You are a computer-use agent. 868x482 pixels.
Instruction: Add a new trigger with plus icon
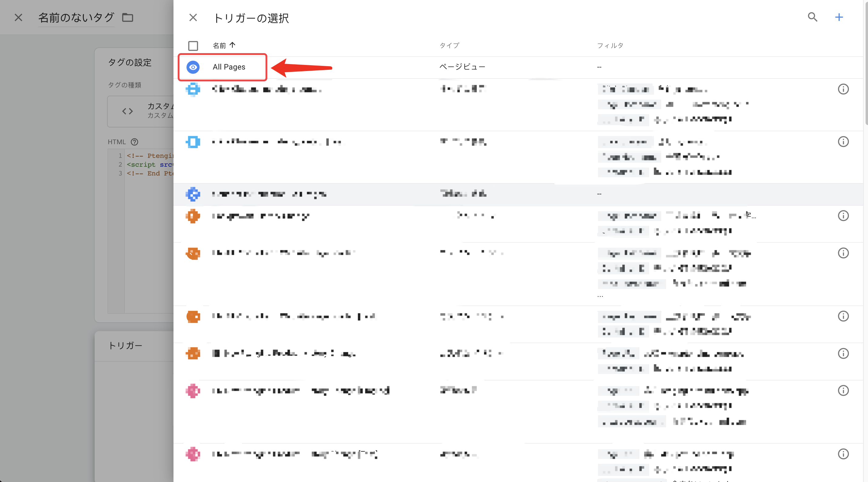(839, 17)
